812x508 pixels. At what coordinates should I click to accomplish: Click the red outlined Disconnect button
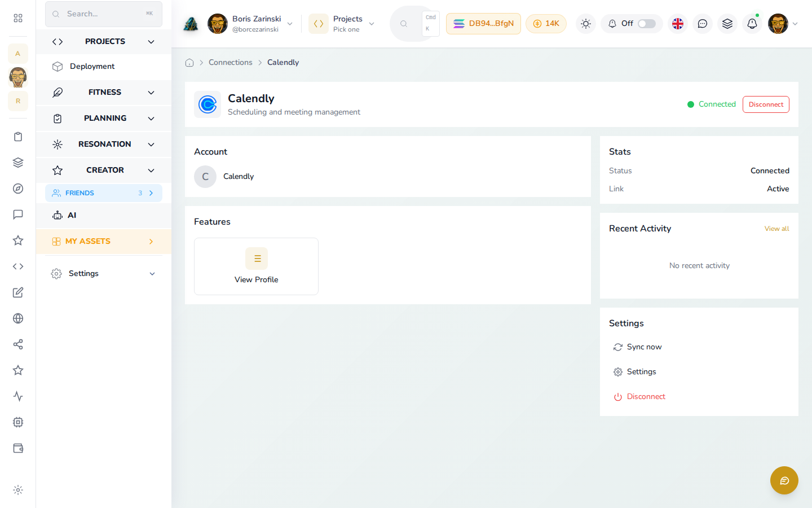(x=766, y=104)
